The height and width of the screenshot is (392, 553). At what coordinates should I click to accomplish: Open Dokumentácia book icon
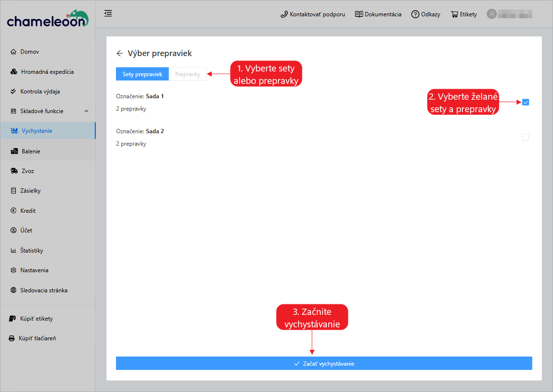click(x=359, y=14)
